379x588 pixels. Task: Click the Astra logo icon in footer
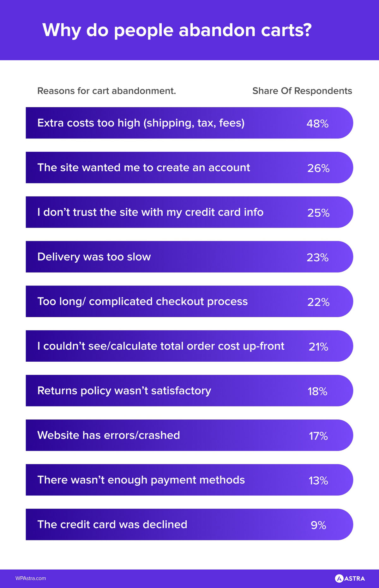(339, 579)
